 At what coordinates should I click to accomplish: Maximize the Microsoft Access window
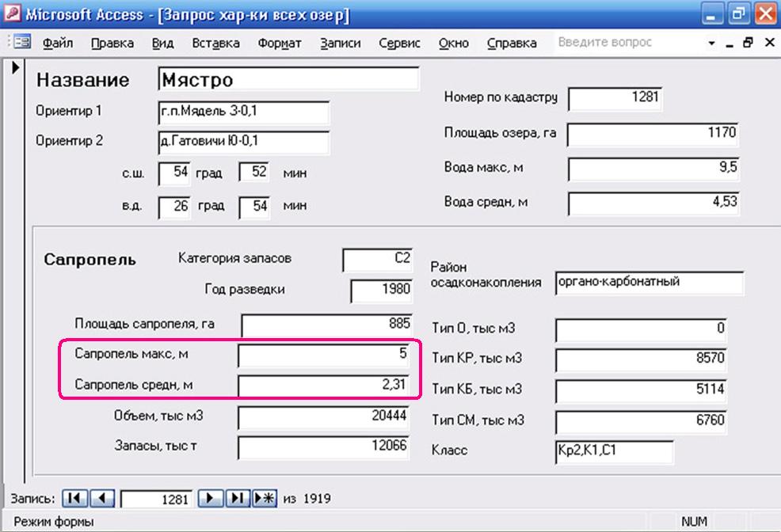tap(739, 14)
